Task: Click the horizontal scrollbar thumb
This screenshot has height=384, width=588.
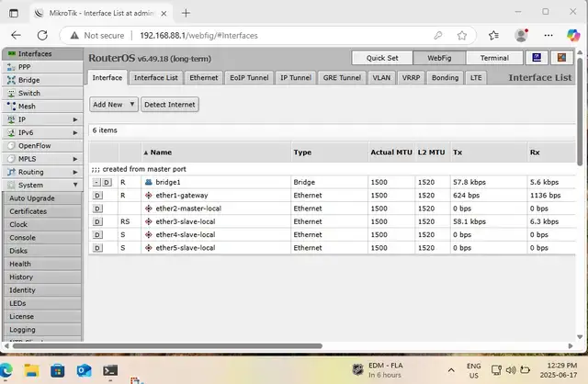Action: click(x=167, y=345)
